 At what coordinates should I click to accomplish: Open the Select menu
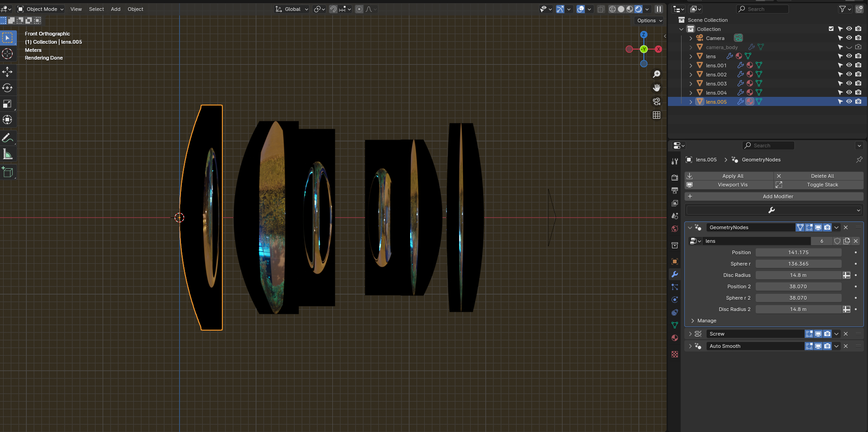pyautogui.click(x=96, y=9)
